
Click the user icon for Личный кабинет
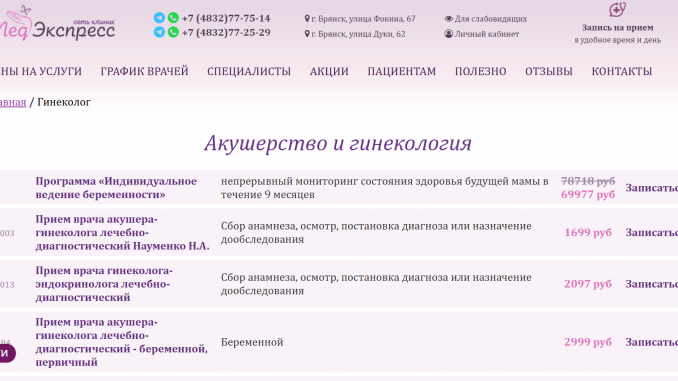click(x=448, y=34)
